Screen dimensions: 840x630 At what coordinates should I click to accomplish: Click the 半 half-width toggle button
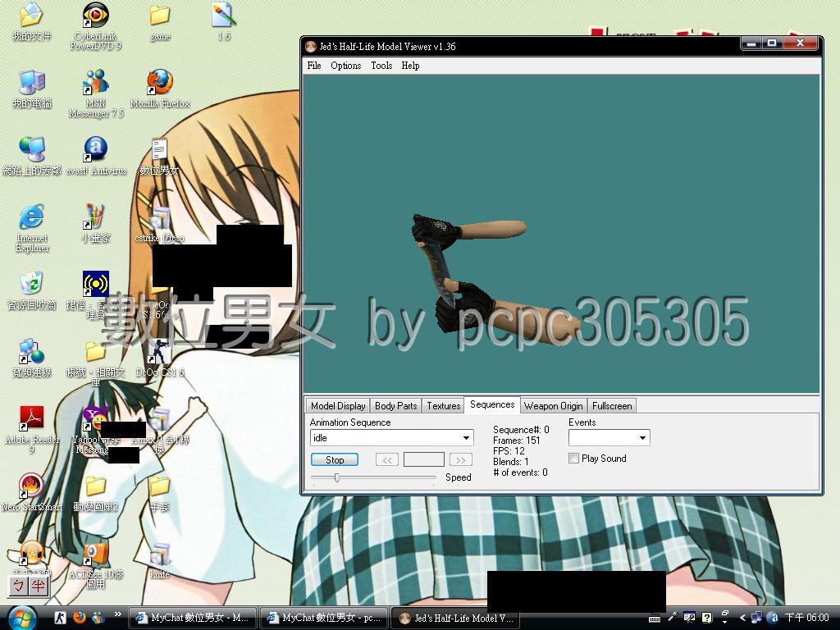38,586
